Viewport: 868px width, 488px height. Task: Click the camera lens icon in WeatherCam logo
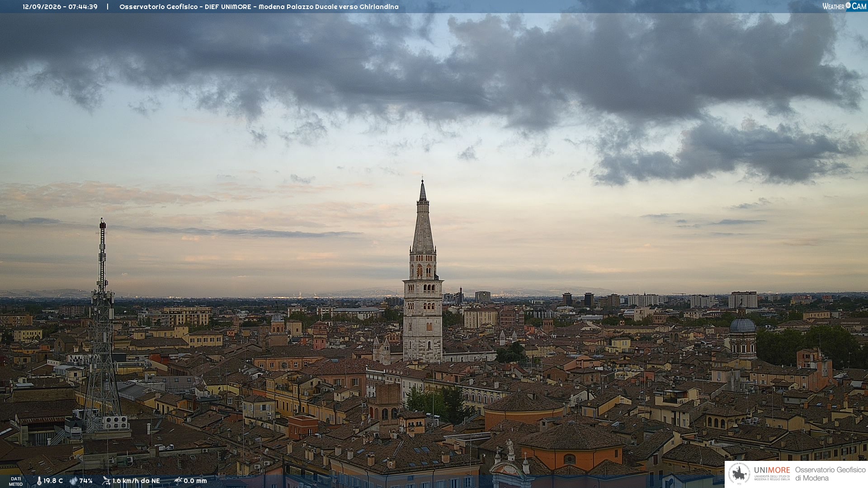848,5
